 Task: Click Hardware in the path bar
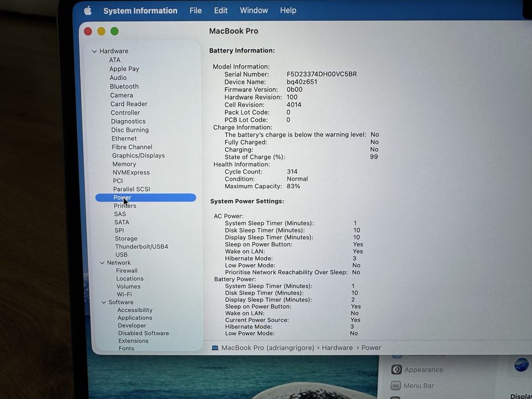click(x=337, y=348)
